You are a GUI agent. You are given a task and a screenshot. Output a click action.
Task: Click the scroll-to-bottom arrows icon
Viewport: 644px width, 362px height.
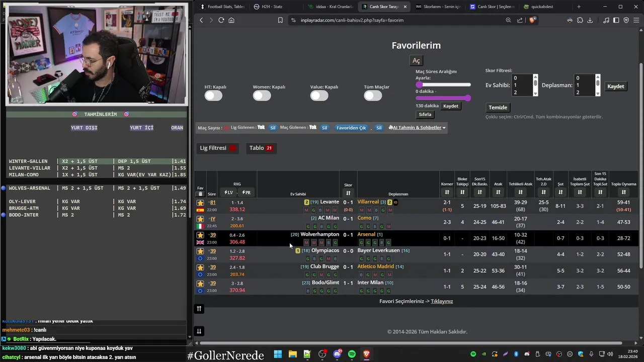pyautogui.click(x=199, y=331)
